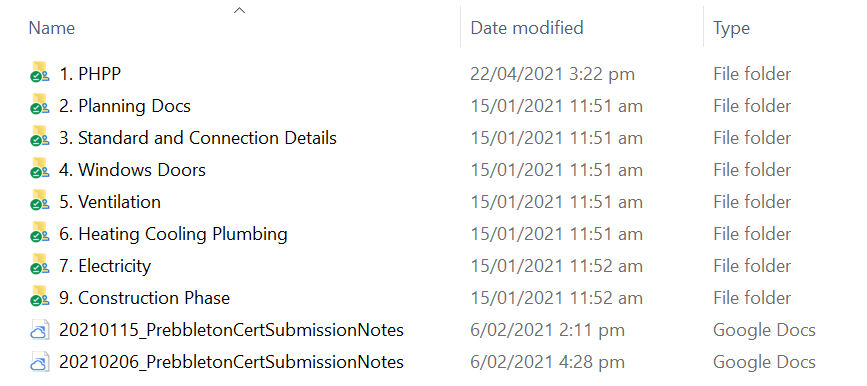Click the 5. Ventilation folder icon
867x386 pixels.
click(40, 202)
